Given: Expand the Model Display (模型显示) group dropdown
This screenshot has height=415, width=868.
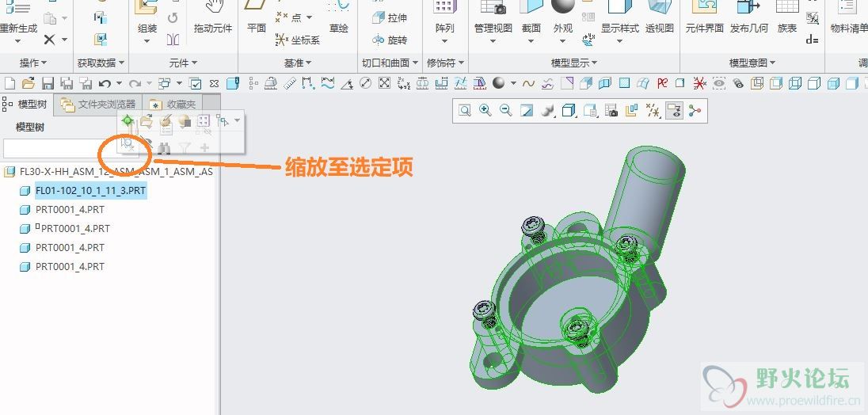Looking at the screenshot, I should [x=574, y=63].
